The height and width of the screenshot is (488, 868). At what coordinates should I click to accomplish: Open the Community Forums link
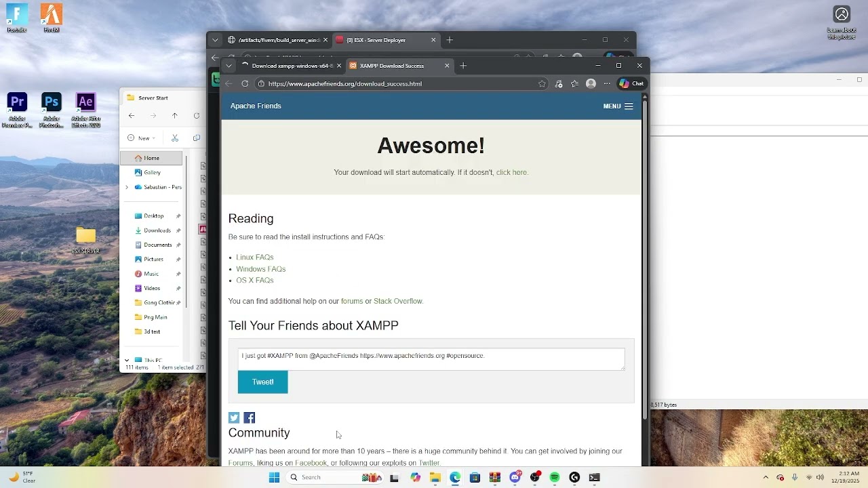(241, 463)
